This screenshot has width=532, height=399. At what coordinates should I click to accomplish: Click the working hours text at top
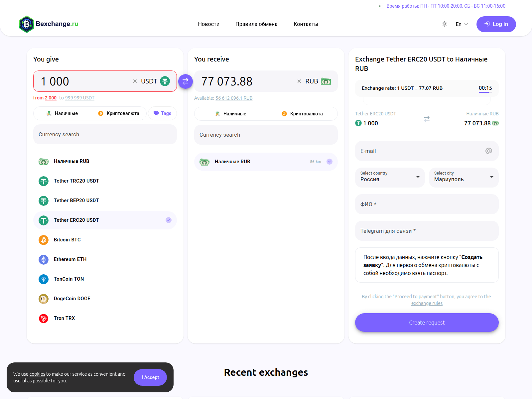pyautogui.click(x=446, y=6)
